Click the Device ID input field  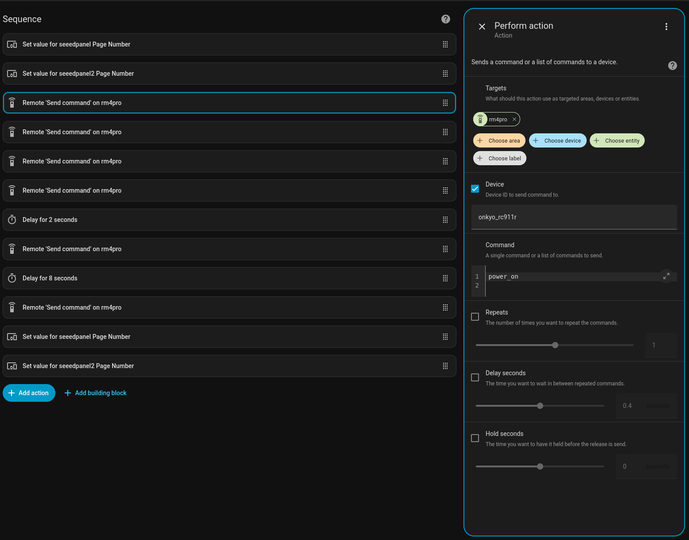[x=572, y=216]
